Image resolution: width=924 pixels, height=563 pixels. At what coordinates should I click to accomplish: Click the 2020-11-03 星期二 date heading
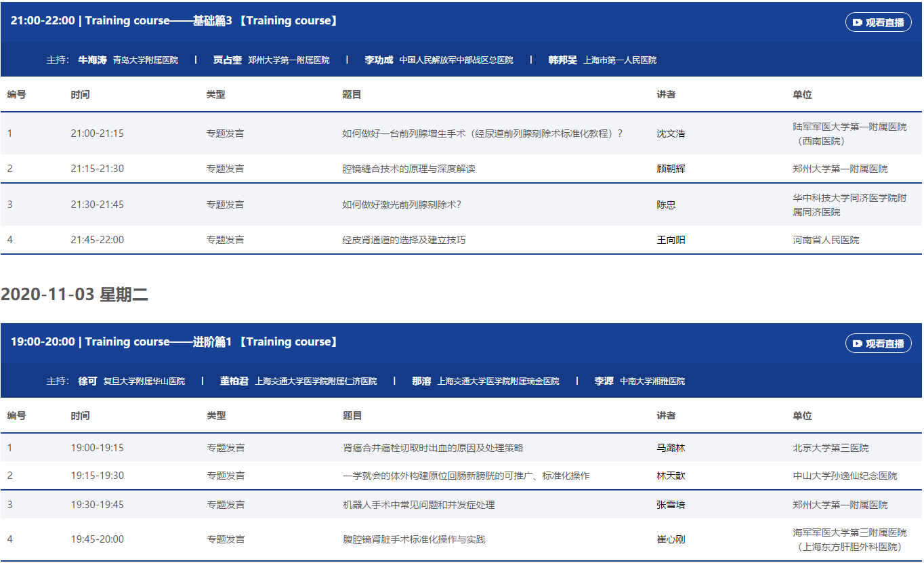point(75,295)
